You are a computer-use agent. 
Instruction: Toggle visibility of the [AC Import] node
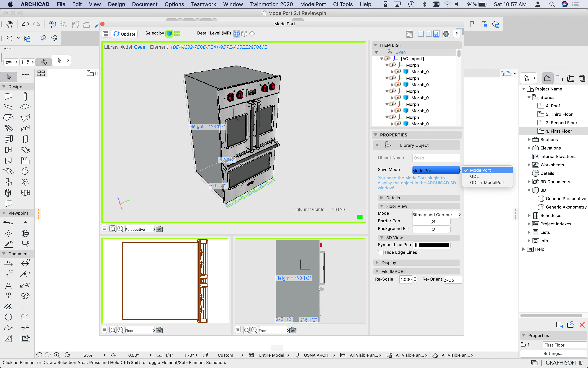coord(387,58)
